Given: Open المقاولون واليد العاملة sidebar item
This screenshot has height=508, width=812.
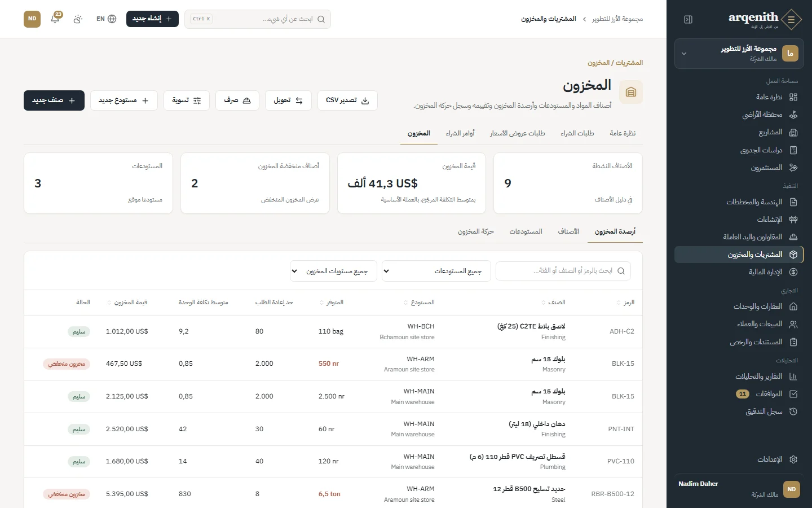Looking at the screenshot, I should click(739, 237).
